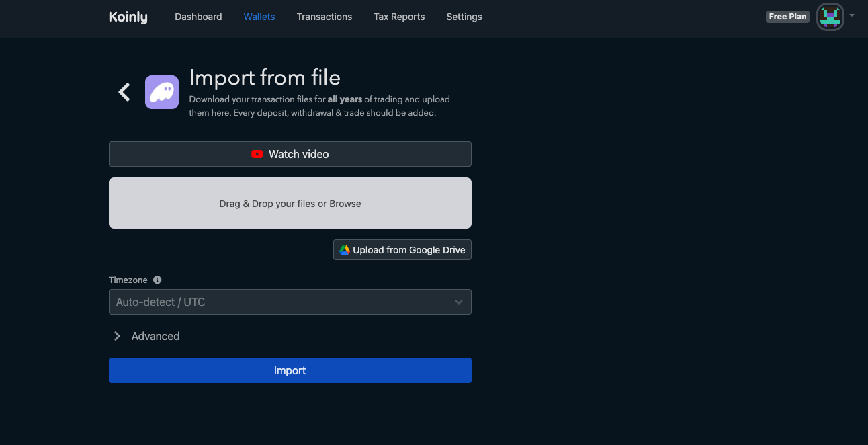Go back using the left chevron arrow
The width and height of the screenshot is (868, 445).
point(124,92)
